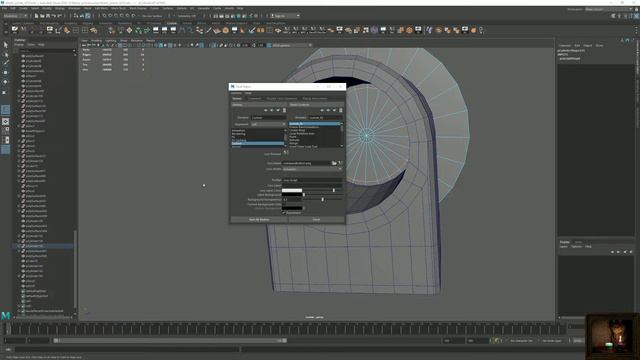Click the white Icon Label Color swatch
The width and height of the screenshot is (640, 360).
tap(292, 190)
